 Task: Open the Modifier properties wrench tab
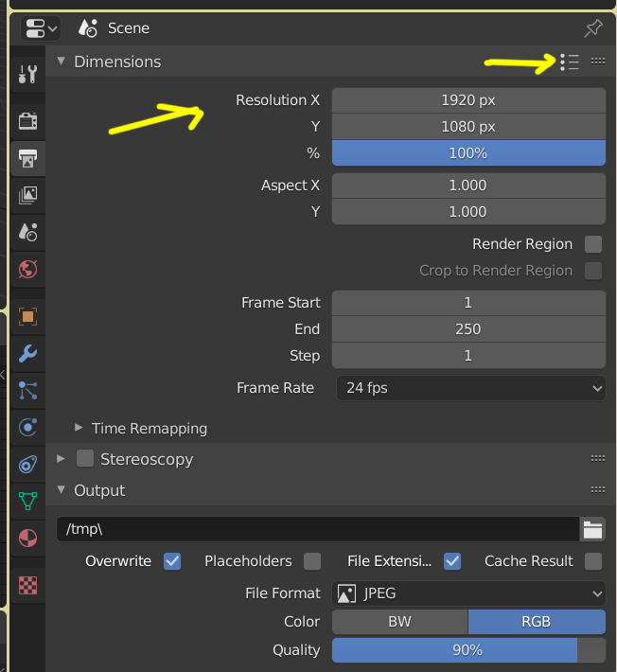27,354
